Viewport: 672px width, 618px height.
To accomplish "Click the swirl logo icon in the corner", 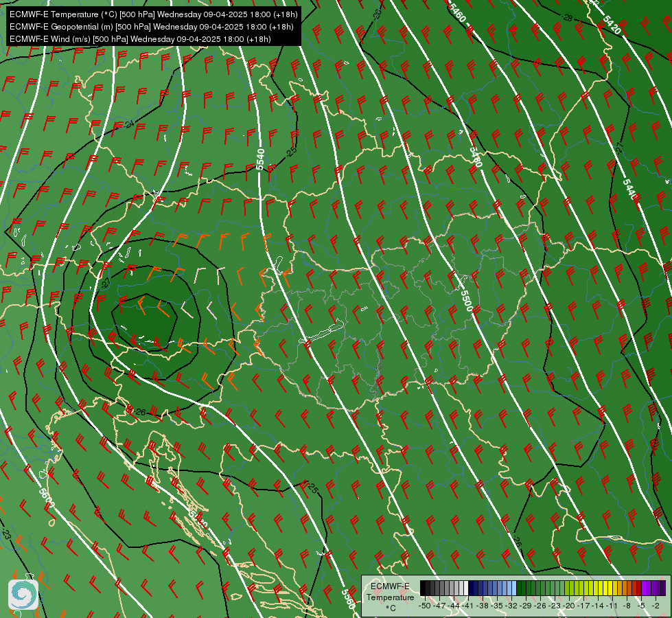I will pos(23,595).
